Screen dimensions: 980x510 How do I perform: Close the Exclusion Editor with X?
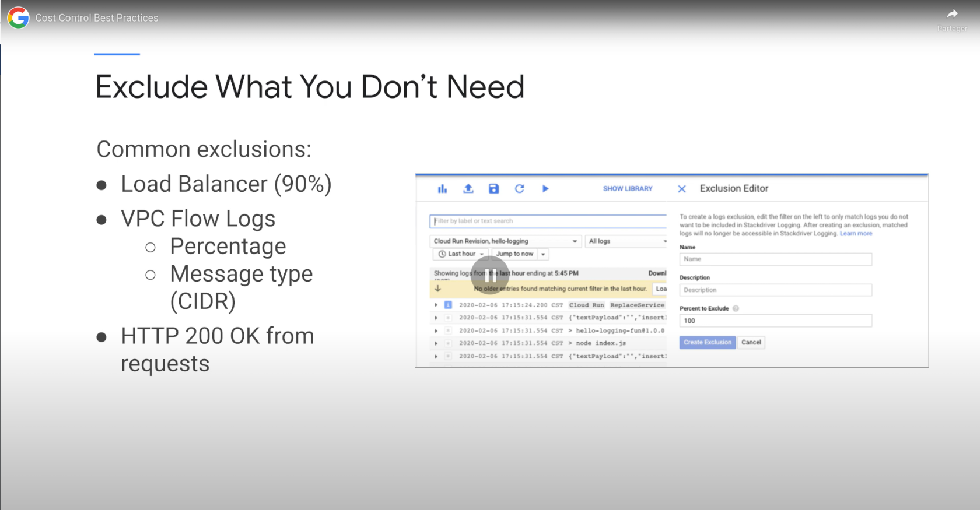681,189
